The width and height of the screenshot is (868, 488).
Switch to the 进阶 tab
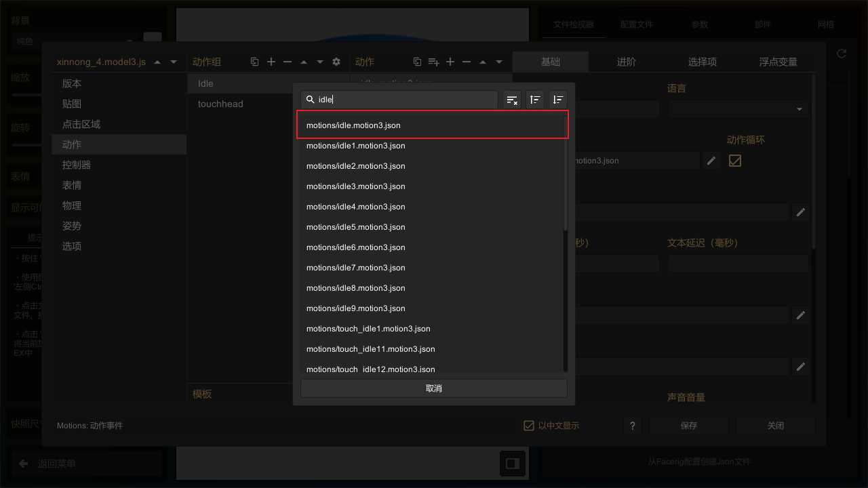[626, 62]
